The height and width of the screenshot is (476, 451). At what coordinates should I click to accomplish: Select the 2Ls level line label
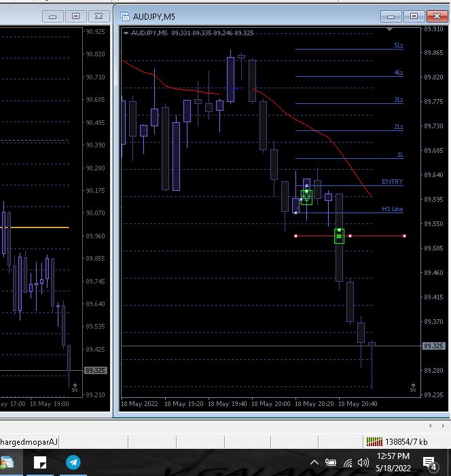399,126
